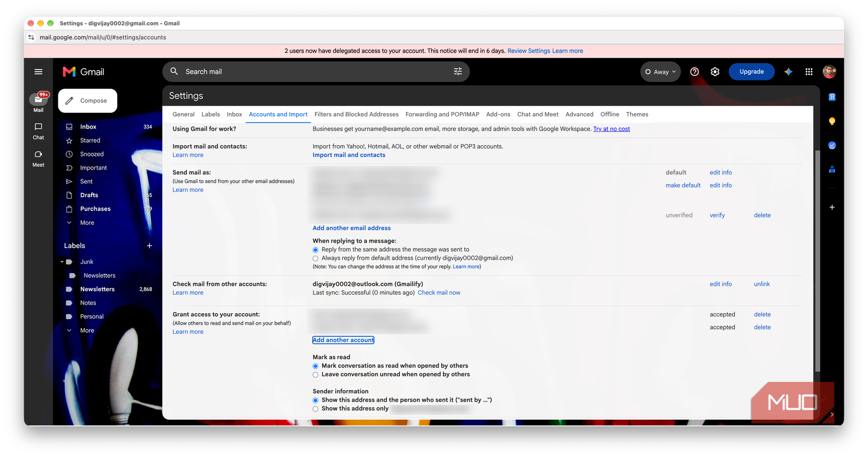868x458 pixels.
Task: Open Calendar in side panel
Action: pyautogui.click(x=832, y=97)
